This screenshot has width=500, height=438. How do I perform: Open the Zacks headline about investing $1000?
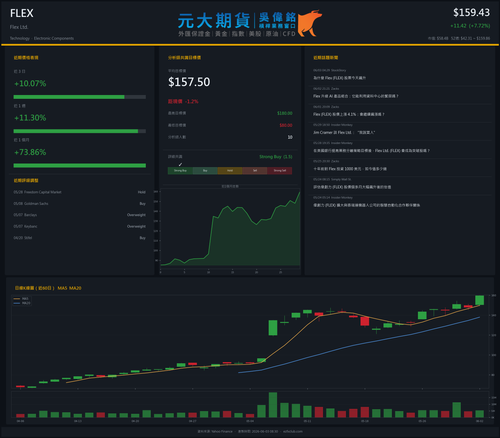[350, 169]
